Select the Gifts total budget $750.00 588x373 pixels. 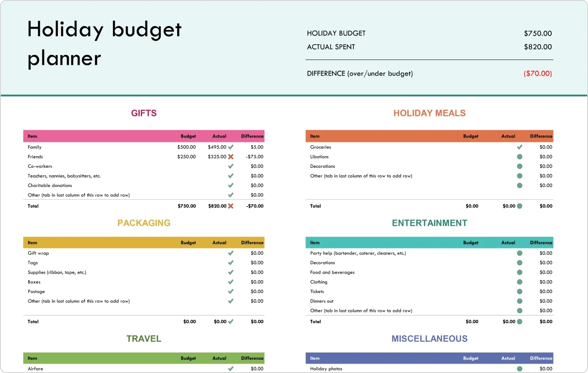[x=187, y=206]
